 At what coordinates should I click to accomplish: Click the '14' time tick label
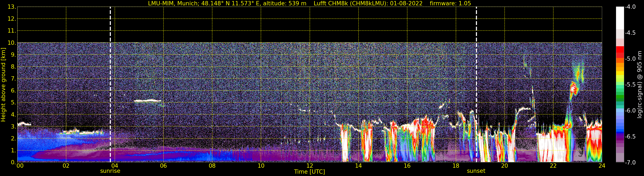(358, 166)
